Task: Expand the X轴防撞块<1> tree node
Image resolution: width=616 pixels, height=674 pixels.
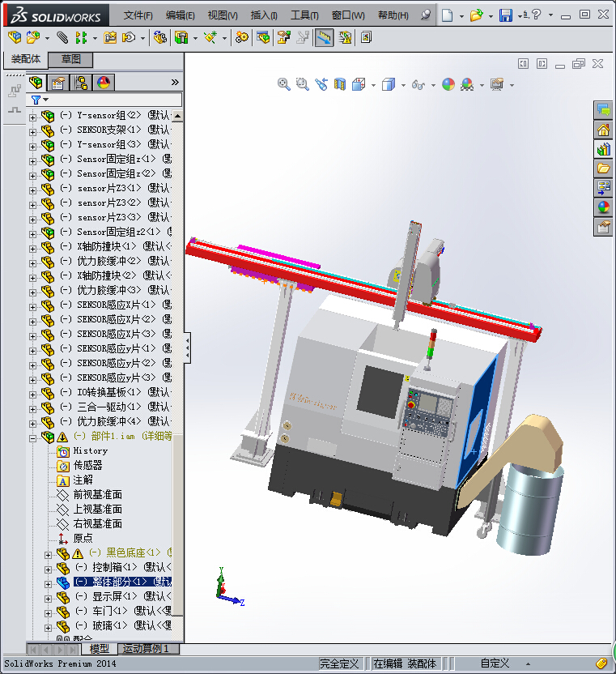Action: (32, 249)
